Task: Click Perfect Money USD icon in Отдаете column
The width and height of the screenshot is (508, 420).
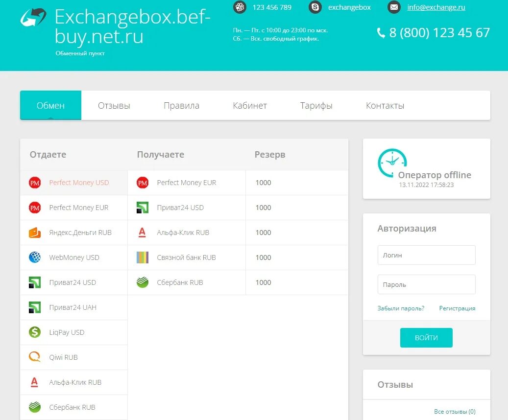Action: coord(35,183)
